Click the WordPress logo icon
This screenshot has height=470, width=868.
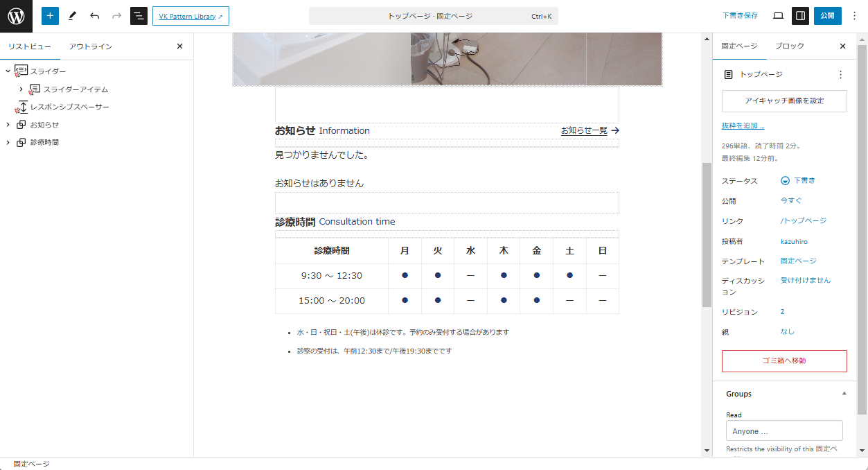[x=16, y=16]
